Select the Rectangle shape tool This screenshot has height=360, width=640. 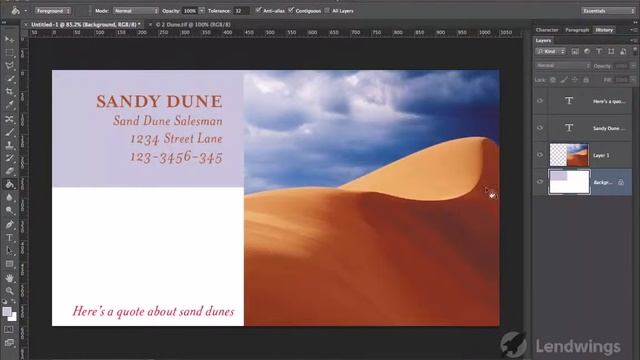tap(9, 264)
